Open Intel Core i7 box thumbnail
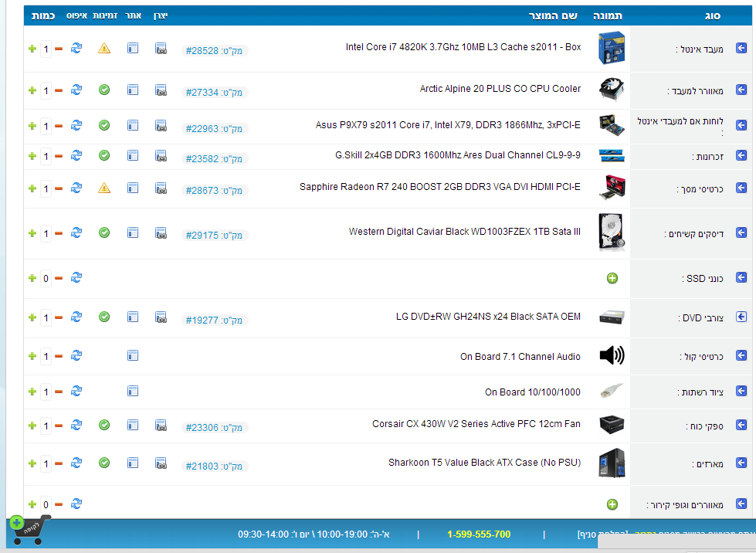 [x=612, y=48]
